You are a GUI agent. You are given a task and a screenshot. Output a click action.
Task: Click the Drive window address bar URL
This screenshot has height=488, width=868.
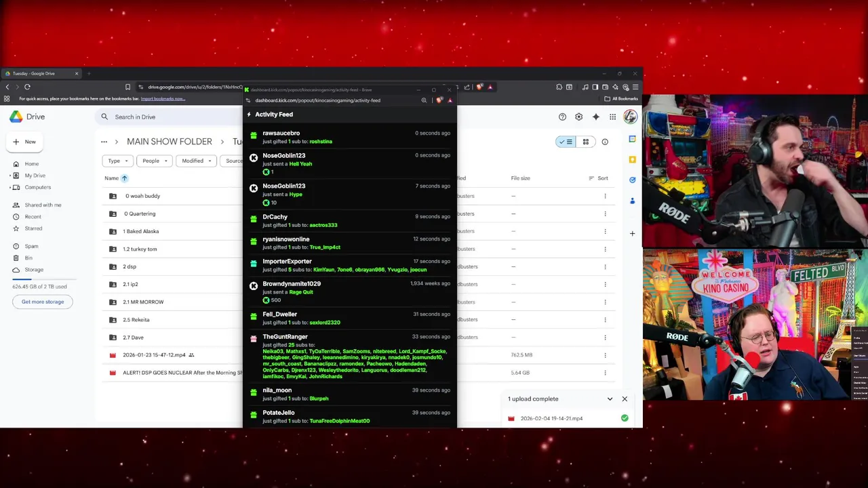[195, 87]
